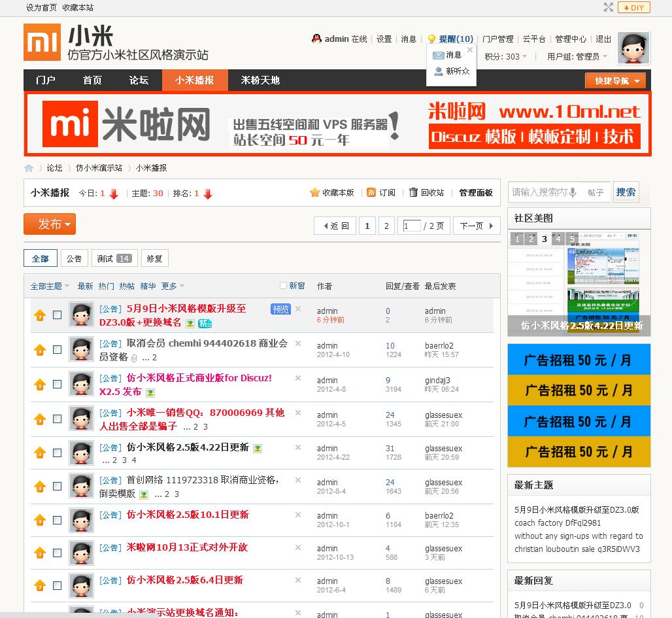
Task: Click the 预览 preview badge
Action: 280,309
